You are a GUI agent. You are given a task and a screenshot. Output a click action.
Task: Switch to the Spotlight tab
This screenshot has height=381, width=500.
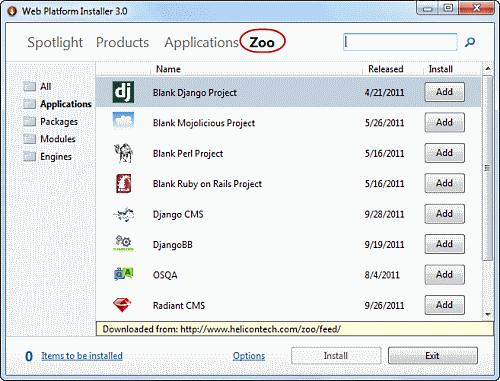pyautogui.click(x=55, y=43)
